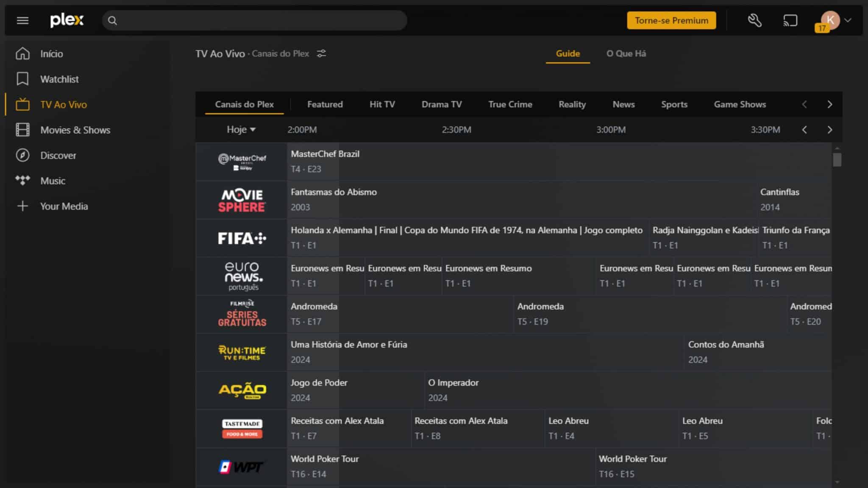Viewport: 868px width, 488px height.
Task: Click the Your Media plus icon
Action: coord(22,206)
